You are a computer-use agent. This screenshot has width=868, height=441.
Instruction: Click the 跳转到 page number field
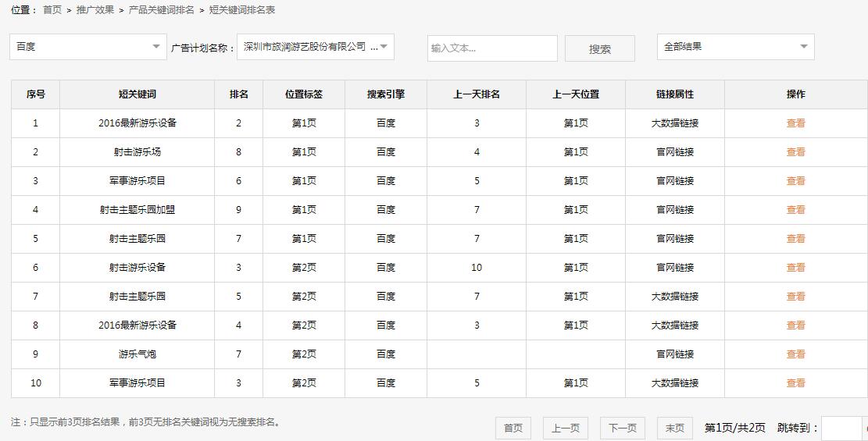pyautogui.click(x=841, y=428)
